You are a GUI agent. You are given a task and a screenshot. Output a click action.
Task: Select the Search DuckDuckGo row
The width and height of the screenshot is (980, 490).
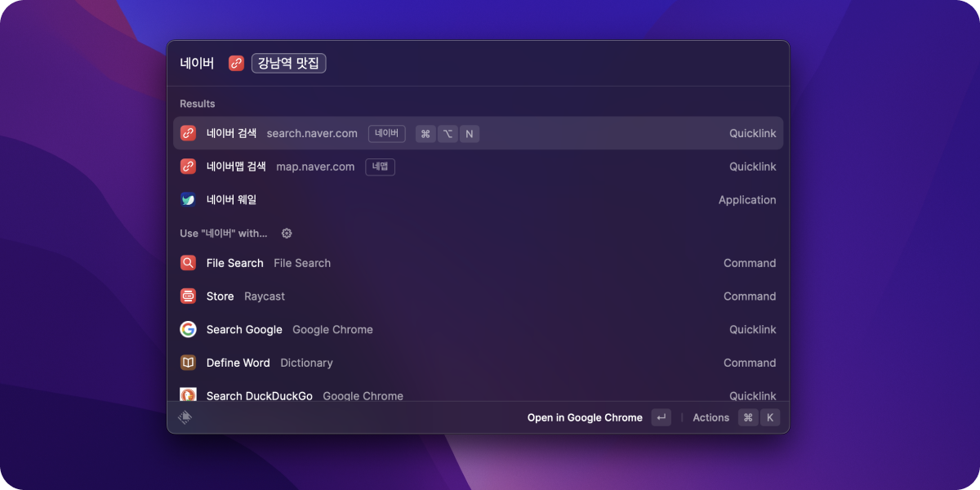click(478, 392)
